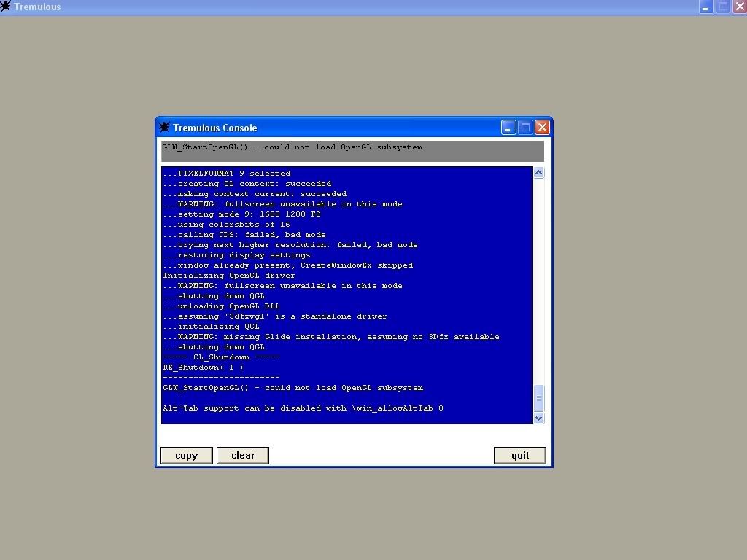Minimize the main Tremulous window
This screenshot has width=747, height=560.
pyautogui.click(x=705, y=7)
